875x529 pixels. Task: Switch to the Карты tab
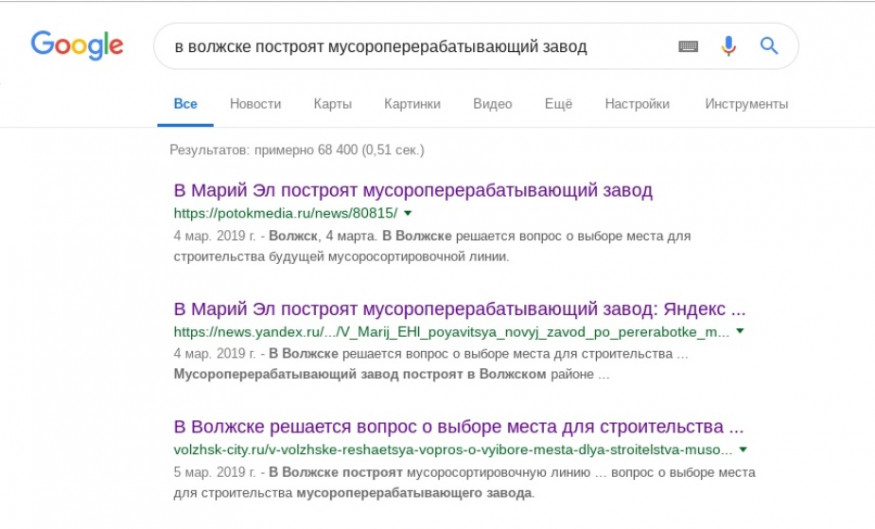332,104
